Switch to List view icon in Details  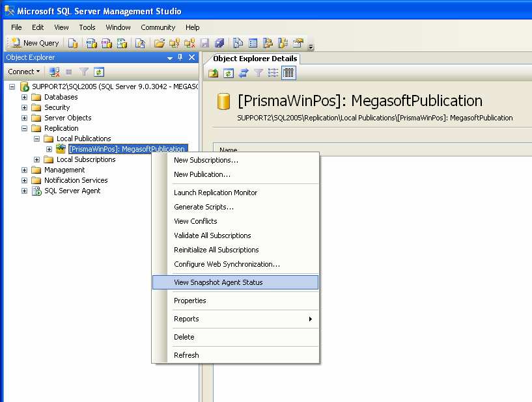pyautogui.click(x=273, y=73)
